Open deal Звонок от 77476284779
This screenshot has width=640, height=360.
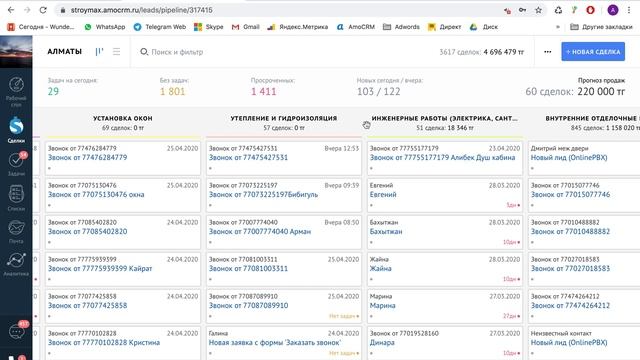click(88, 158)
